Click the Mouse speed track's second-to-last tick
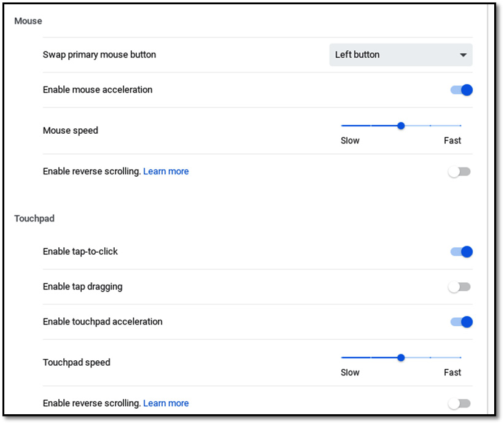504x424 pixels. pyautogui.click(x=430, y=126)
